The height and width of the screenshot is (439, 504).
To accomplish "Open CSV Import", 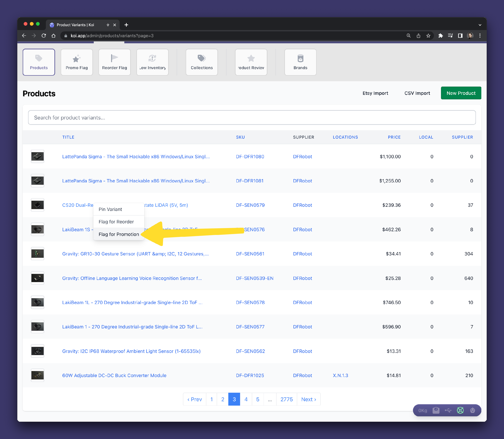I will 417,93.
